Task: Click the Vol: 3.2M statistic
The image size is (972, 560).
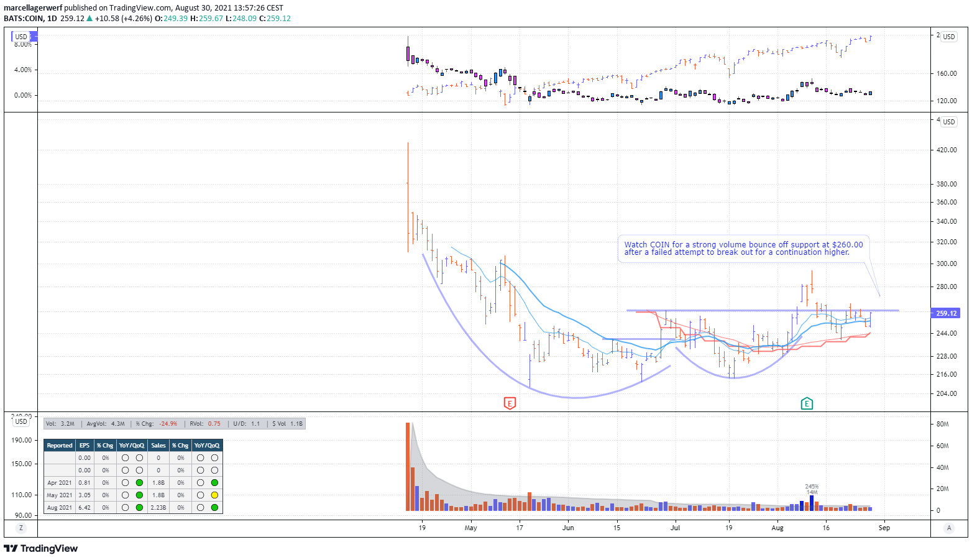Action: click(60, 423)
